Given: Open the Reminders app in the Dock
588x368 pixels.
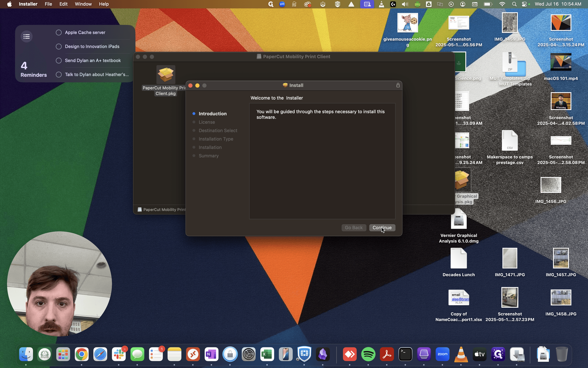Looking at the screenshot, I should (156, 354).
